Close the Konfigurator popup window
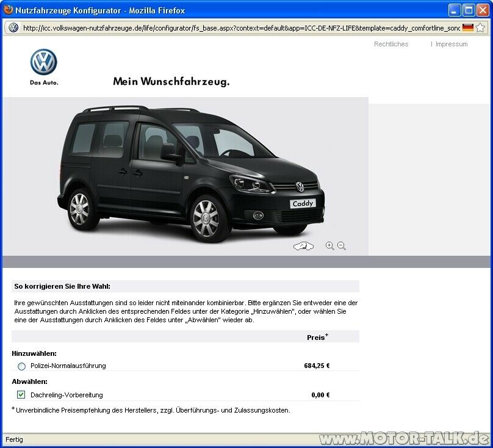The height and width of the screenshot is (448, 493). point(482,10)
